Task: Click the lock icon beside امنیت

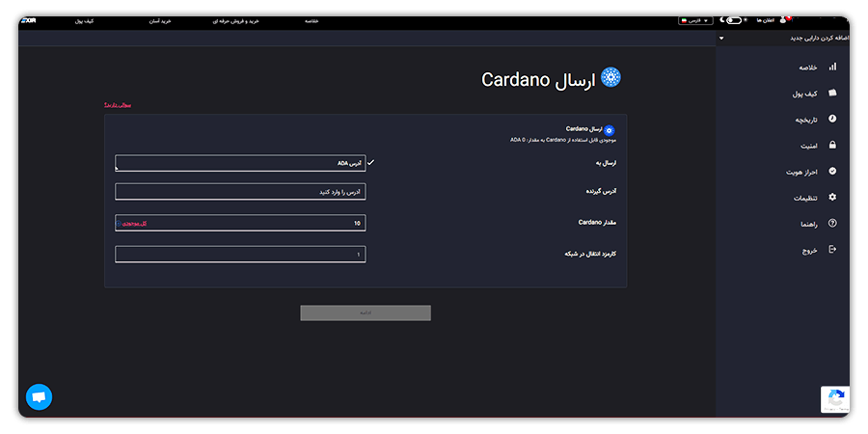Action: point(832,145)
